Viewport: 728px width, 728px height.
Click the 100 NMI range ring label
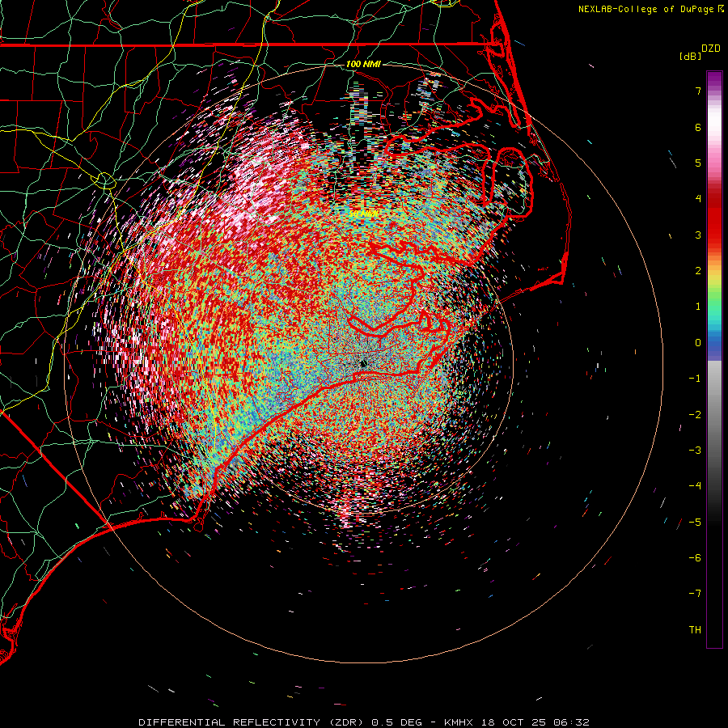(363, 64)
